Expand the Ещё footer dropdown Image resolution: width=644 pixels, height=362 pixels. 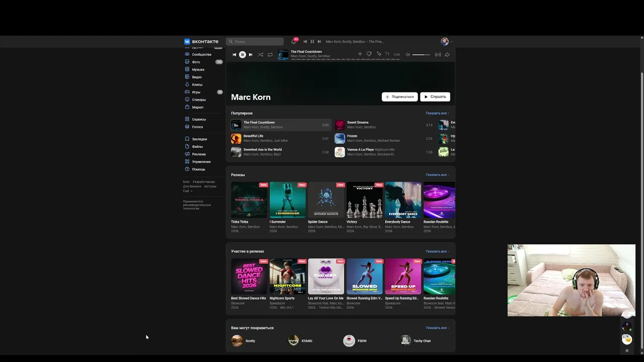[187, 191]
